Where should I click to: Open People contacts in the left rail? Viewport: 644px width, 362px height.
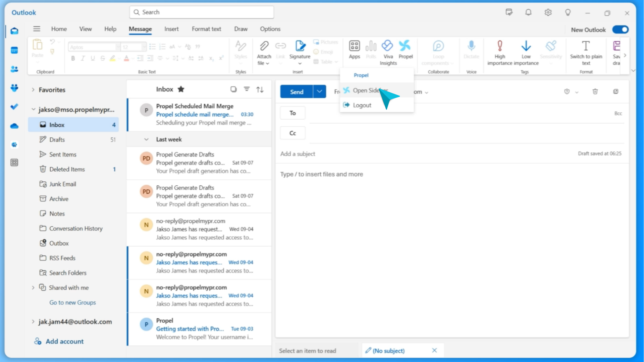[x=14, y=69]
